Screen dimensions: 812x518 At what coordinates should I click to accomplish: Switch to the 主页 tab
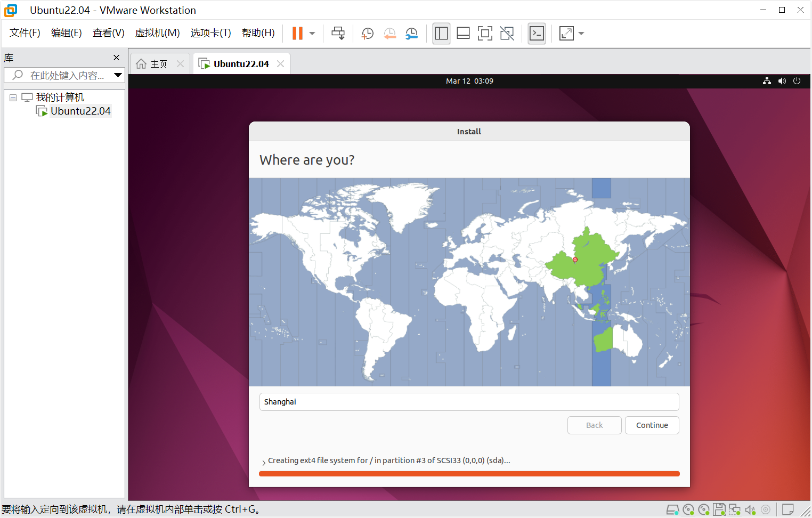tap(152, 64)
